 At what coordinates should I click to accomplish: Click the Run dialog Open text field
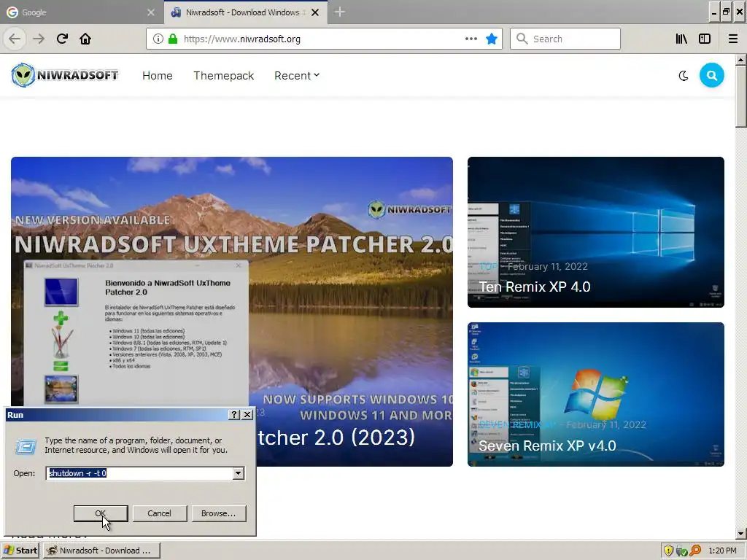point(139,473)
